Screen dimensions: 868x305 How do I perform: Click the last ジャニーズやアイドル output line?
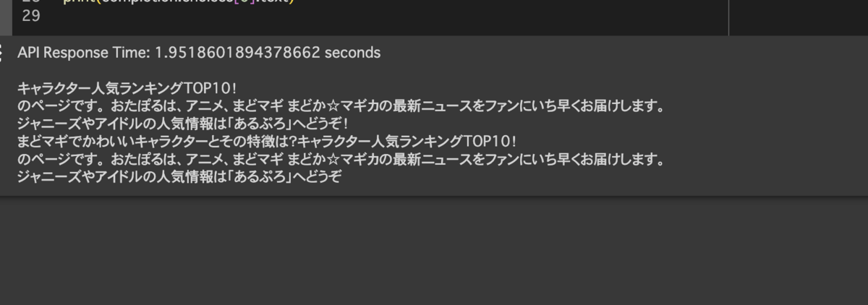179,176
